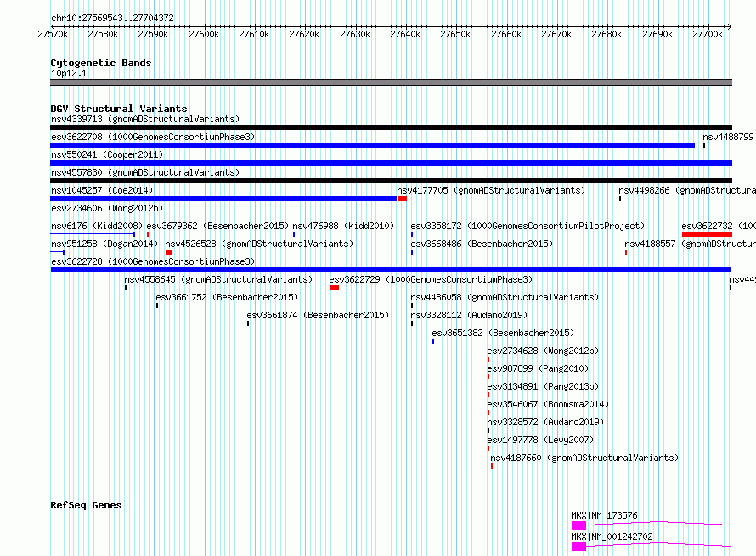Click the nsv6176 Kidd2008 label

[97, 226]
